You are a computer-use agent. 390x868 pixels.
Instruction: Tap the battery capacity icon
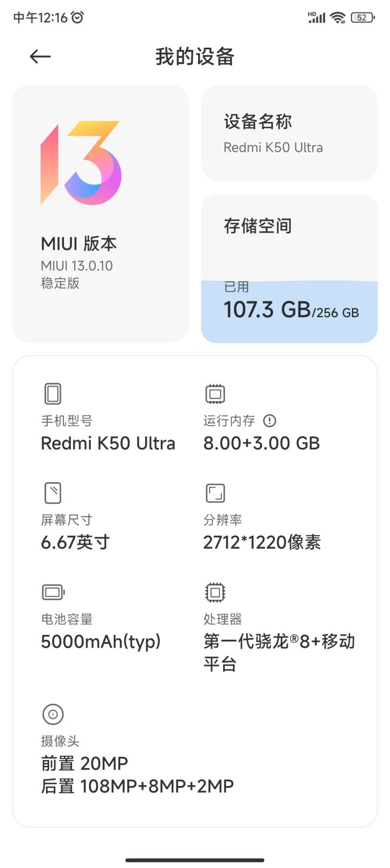click(53, 592)
